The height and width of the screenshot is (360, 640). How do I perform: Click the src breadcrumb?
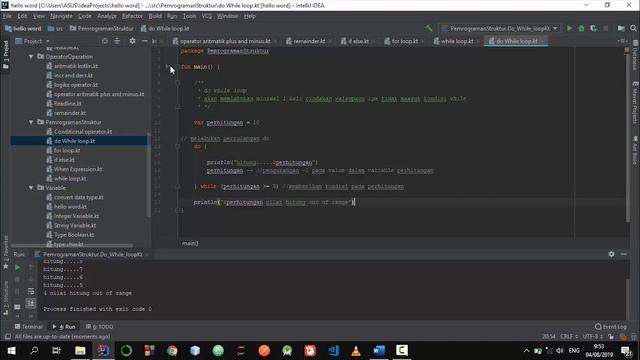click(x=56, y=29)
